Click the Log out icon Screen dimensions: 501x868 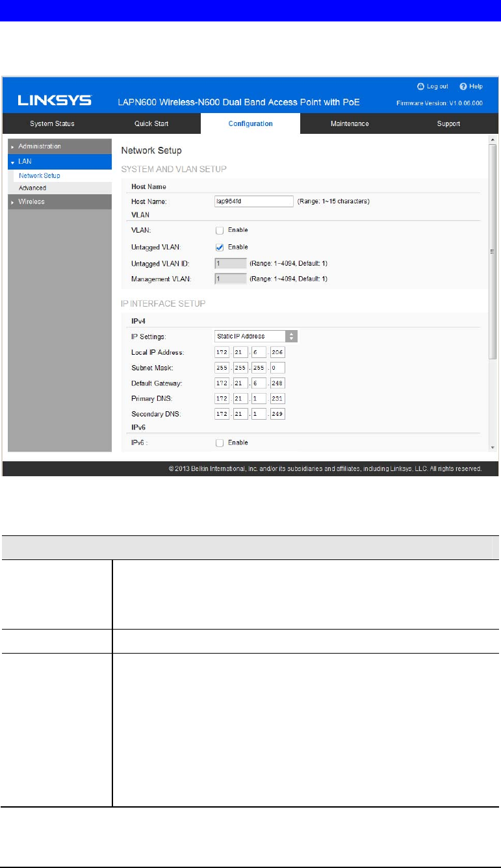pyautogui.click(x=422, y=86)
